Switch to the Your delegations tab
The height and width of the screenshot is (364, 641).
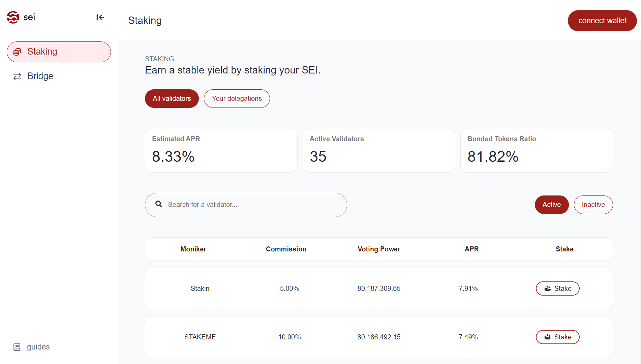click(x=237, y=98)
